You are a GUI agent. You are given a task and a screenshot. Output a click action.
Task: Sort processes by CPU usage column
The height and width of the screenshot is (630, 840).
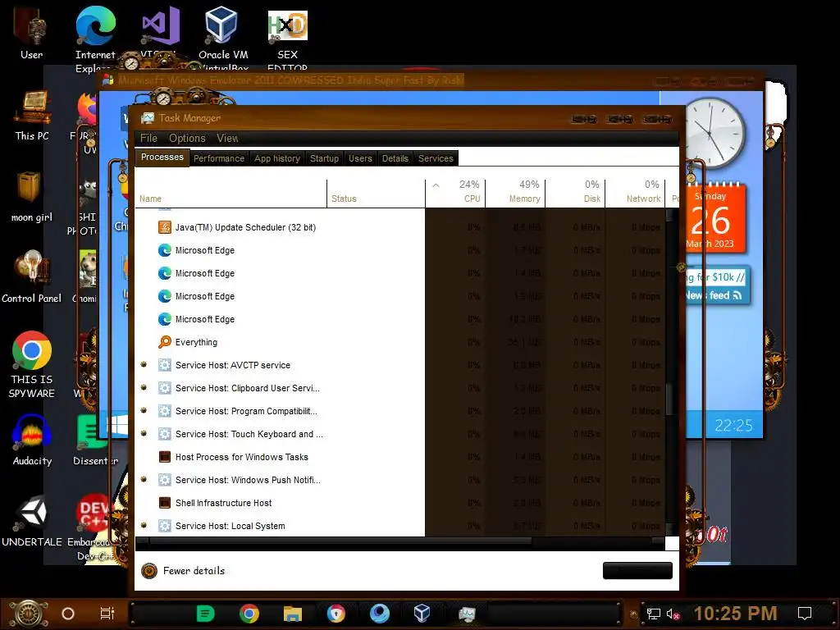455,194
